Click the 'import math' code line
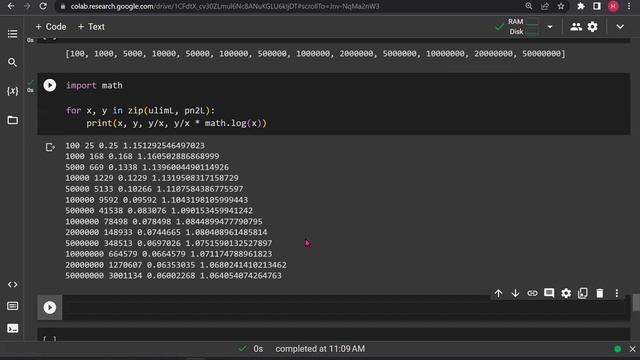640x360 pixels. tap(94, 85)
